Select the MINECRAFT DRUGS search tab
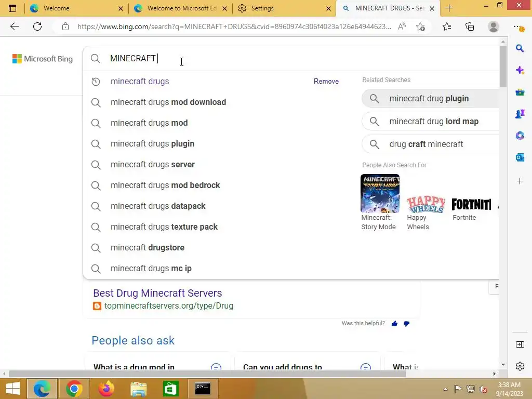532x399 pixels. tap(388, 8)
